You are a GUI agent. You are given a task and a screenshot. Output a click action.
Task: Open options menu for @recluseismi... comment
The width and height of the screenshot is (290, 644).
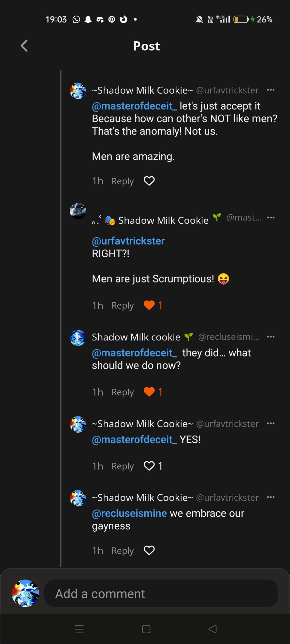point(271,337)
